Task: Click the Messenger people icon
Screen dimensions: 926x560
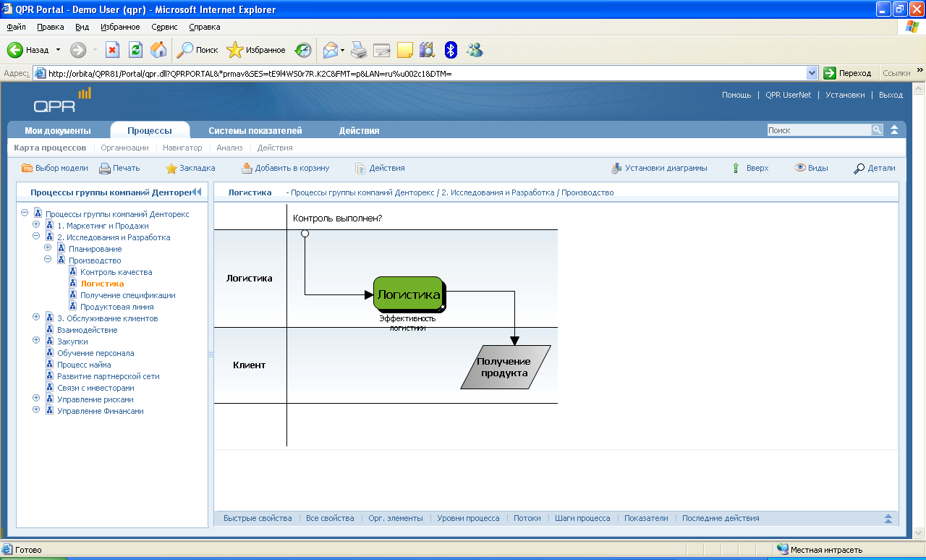Action: [x=475, y=50]
